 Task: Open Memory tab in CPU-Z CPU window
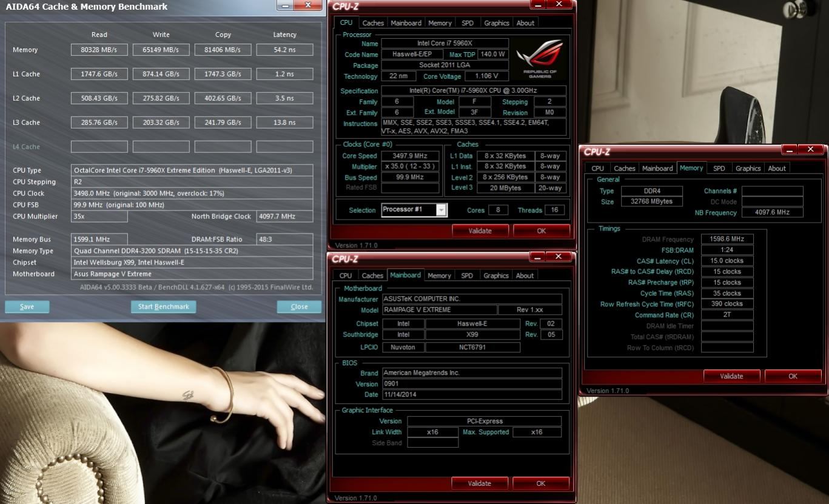[440, 23]
